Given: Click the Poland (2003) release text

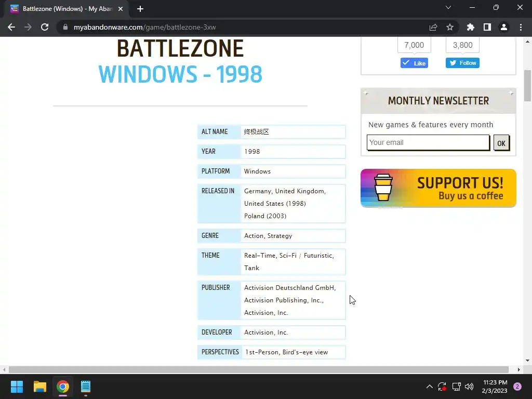Looking at the screenshot, I should (x=265, y=216).
